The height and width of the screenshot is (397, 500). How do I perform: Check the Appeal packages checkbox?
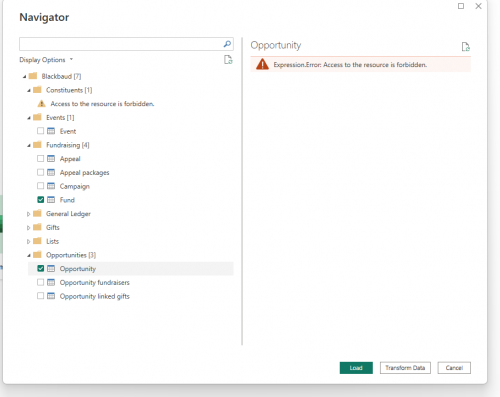(x=41, y=172)
